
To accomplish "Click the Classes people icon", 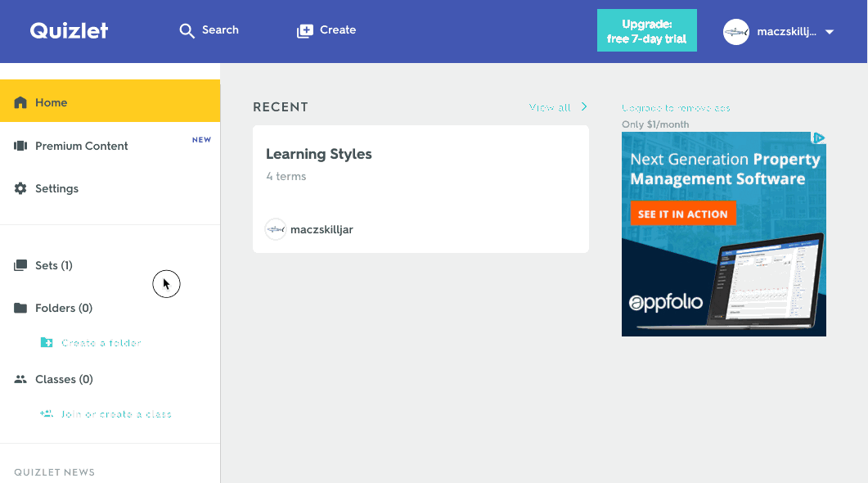I will (x=20, y=379).
